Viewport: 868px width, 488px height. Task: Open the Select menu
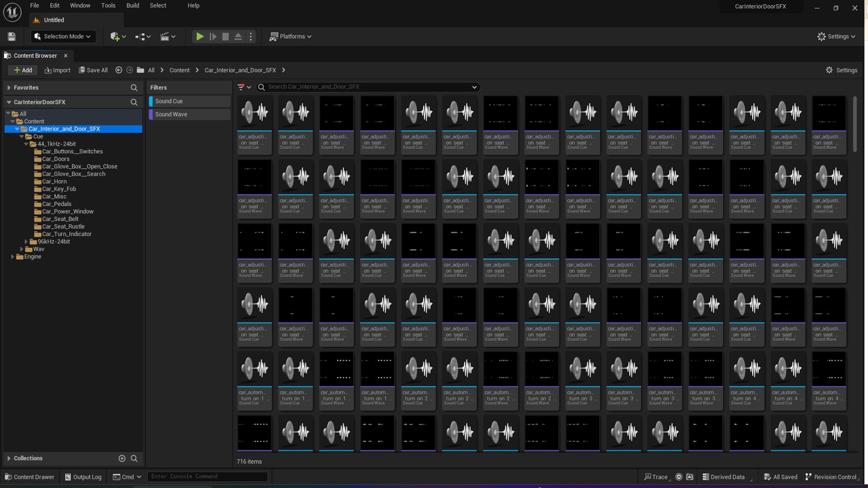point(158,5)
